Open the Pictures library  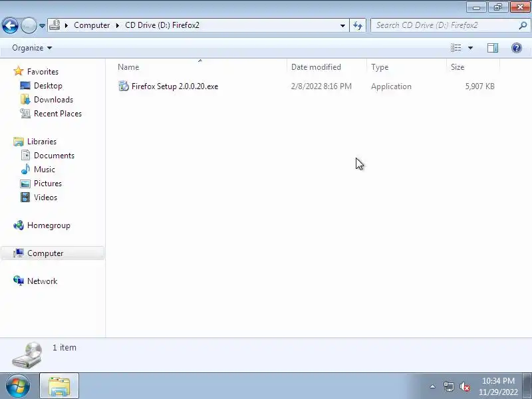(47, 184)
